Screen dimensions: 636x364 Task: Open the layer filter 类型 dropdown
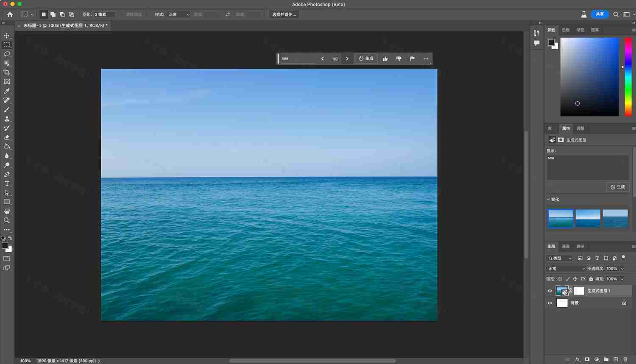(560, 258)
